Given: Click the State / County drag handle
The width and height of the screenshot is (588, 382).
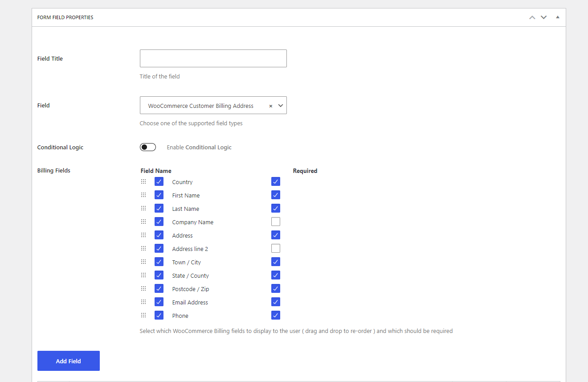Looking at the screenshot, I should coord(143,275).
